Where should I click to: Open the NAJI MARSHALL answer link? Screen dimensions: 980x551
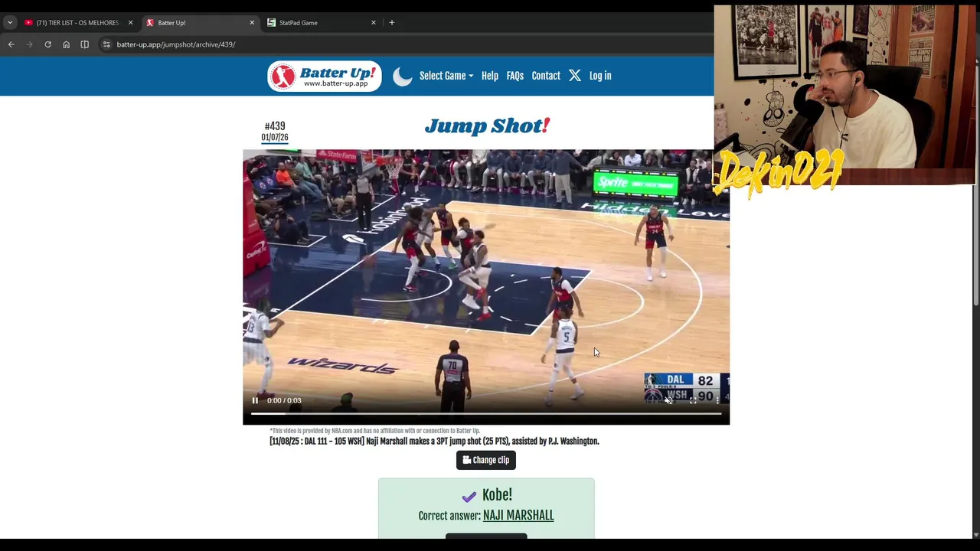click(x=518, y=516)
